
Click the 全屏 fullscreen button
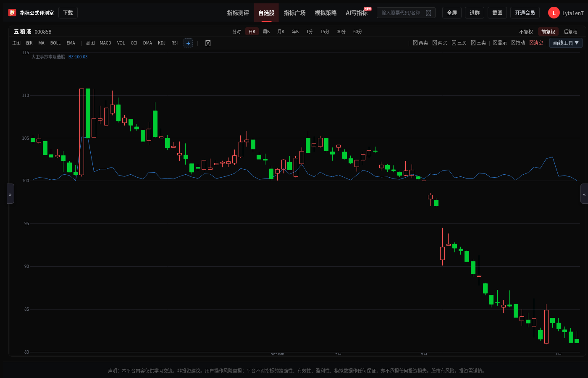(452, 13)
